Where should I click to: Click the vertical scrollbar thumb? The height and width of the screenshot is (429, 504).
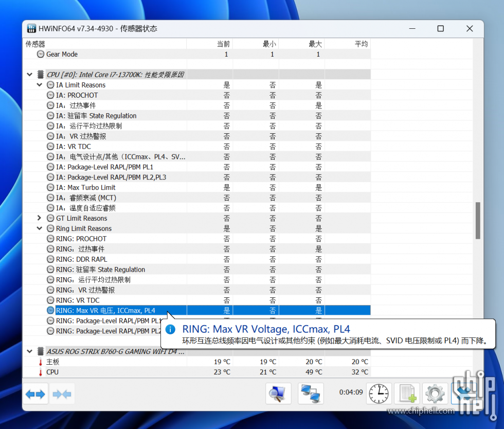[x=478, y=220]
